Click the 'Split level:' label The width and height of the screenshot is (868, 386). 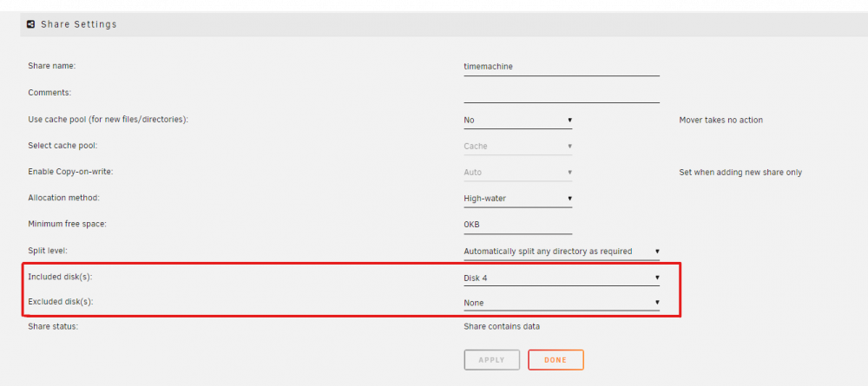click(x=47, y=251)
